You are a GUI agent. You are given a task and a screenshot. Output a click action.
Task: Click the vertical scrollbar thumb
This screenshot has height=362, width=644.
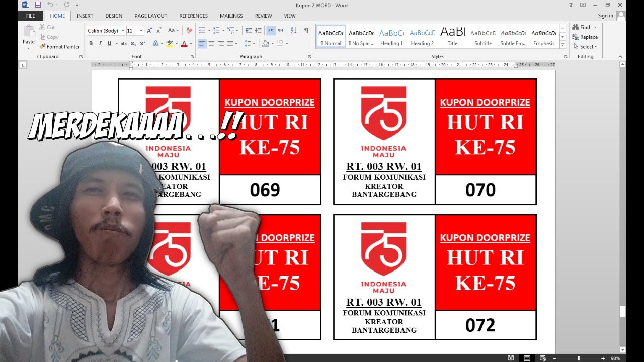click(623, 311)
